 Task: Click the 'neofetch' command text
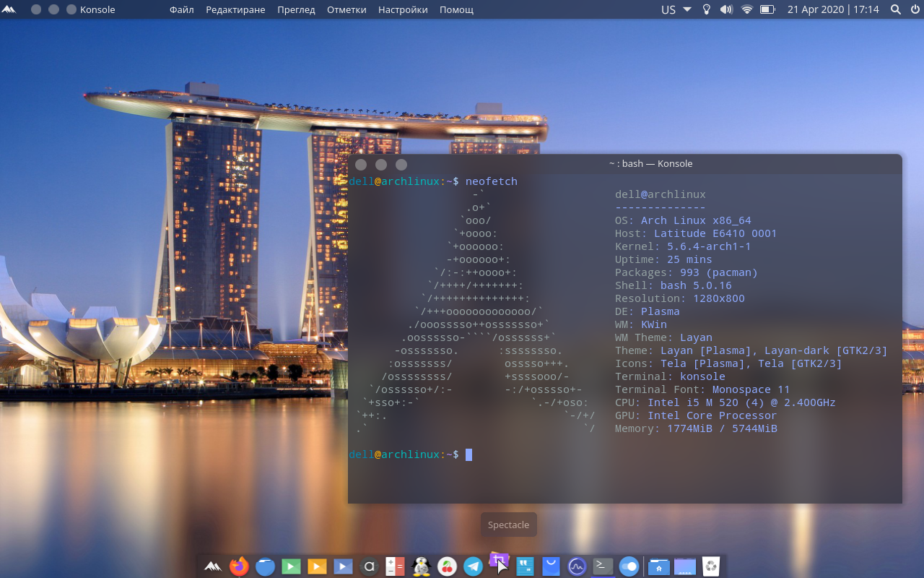(492, 181)
